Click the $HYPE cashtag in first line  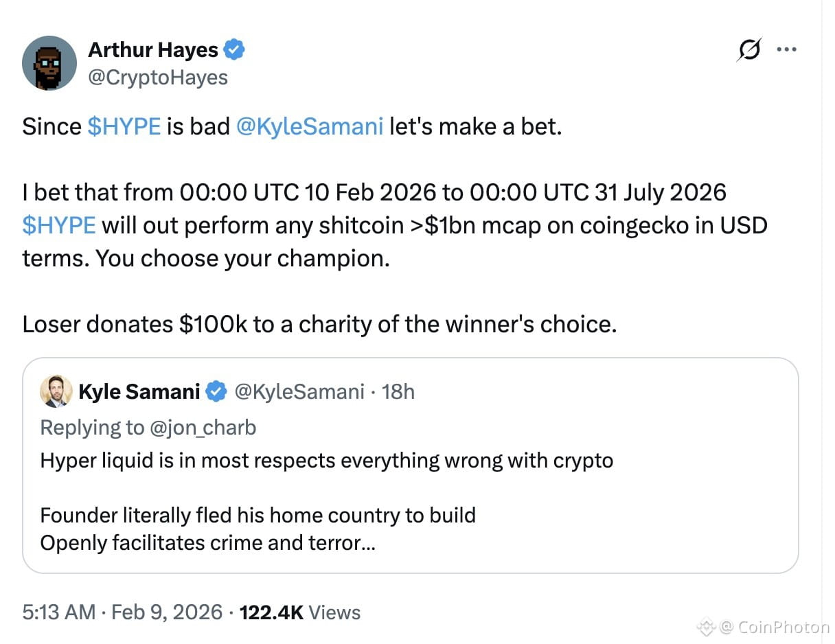point(124,126)
